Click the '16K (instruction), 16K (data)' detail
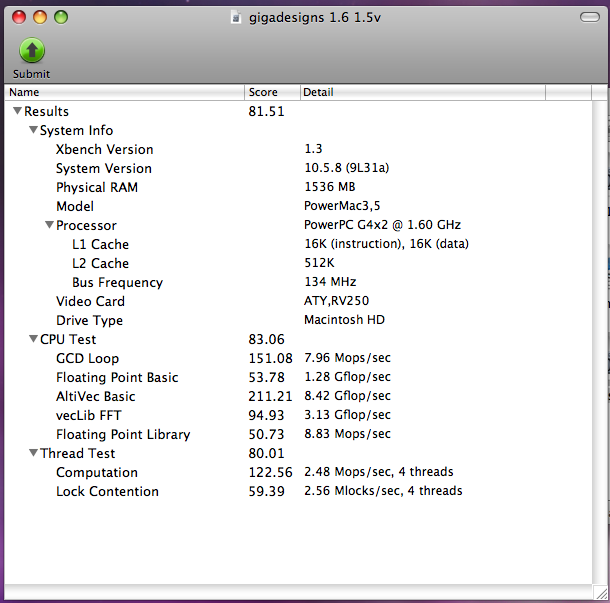610x603 pixels. [x=386, y=244]
